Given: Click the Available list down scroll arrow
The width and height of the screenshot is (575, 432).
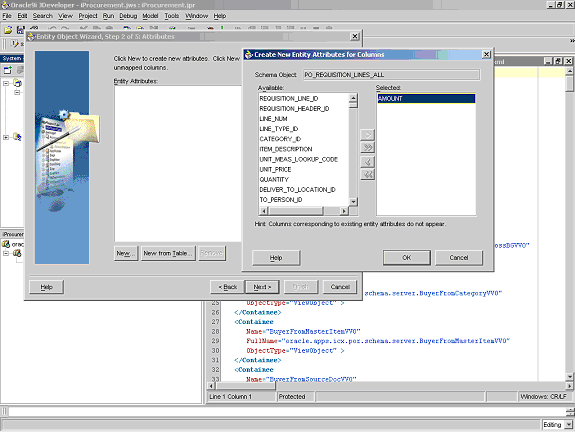Looking at the screenshot, I should click(353, 202).
